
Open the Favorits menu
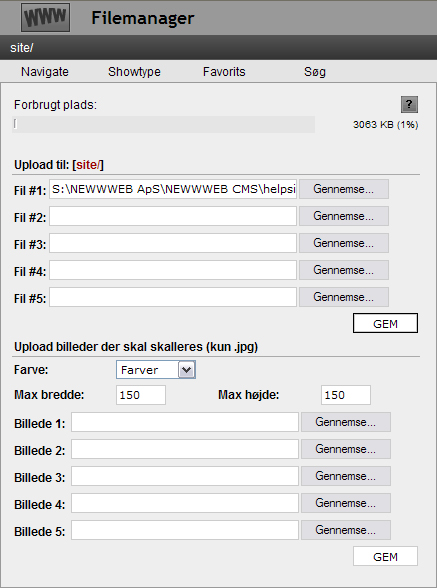pos(224,72)
